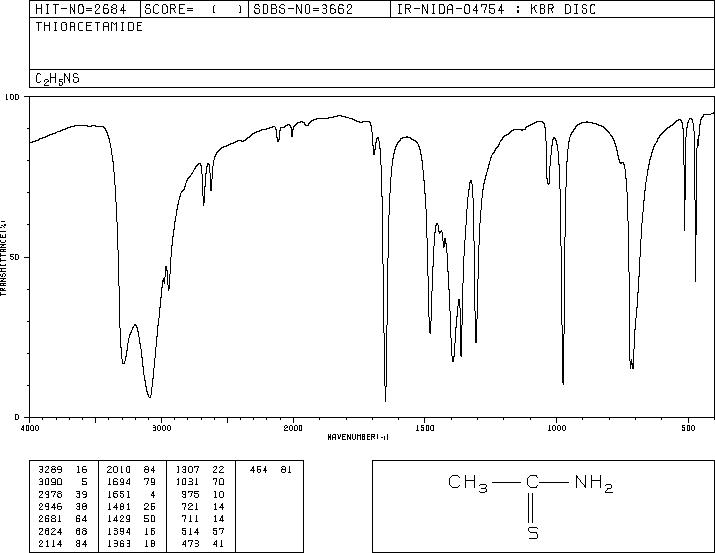Click the 3000 x-axis tick label
This screenshot has width=715, height=553.
coord(162,428)
